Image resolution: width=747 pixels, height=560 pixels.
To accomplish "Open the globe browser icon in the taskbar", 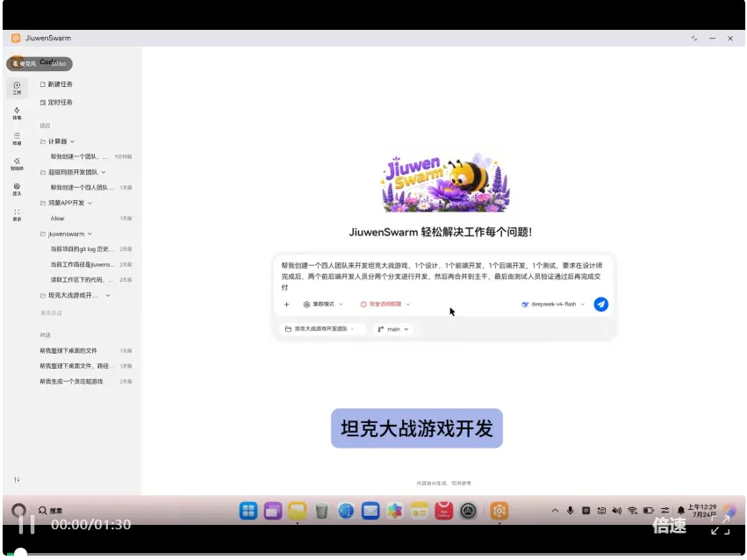I will (346, 511).
